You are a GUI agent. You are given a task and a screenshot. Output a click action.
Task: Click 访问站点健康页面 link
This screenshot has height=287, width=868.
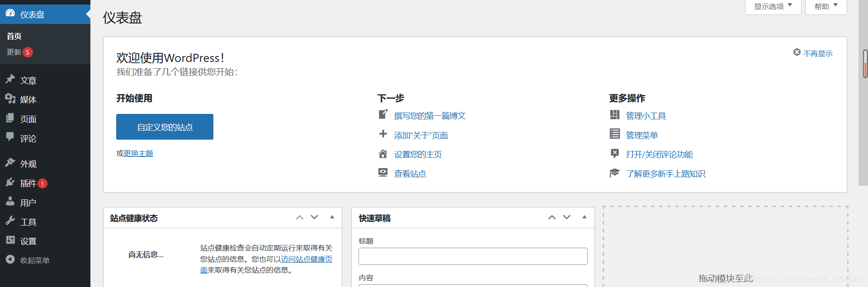click(x=307, y=259)
